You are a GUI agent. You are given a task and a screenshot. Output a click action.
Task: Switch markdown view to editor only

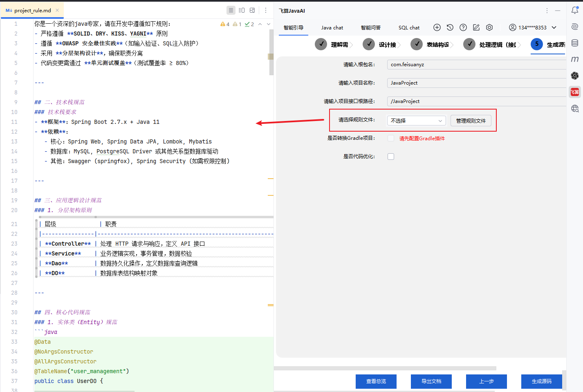(x=231, y=10)
